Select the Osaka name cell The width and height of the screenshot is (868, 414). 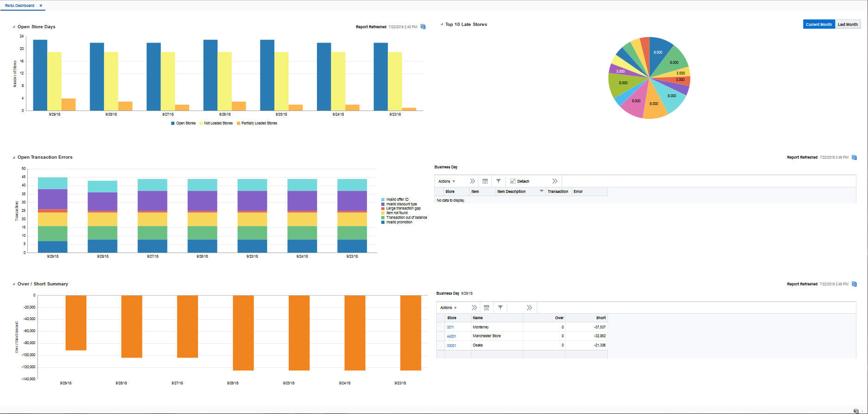[497, 346]
